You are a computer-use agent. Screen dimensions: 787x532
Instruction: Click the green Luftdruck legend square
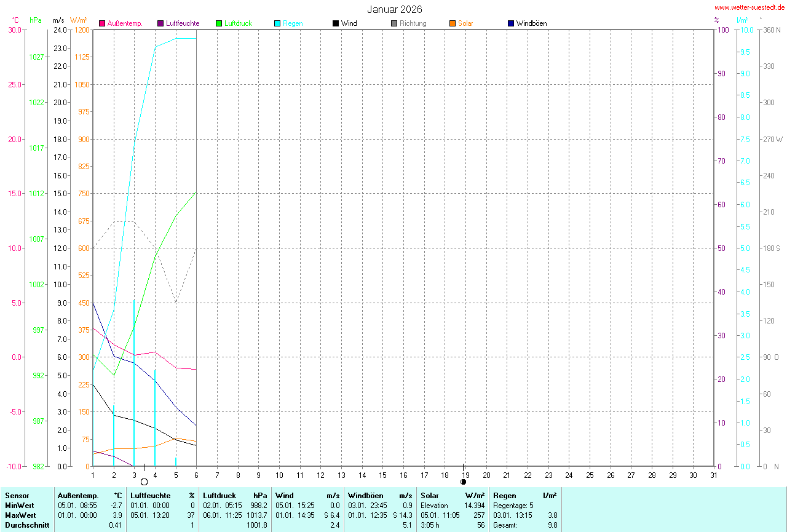pyautogui.click(x=219, y=23)
